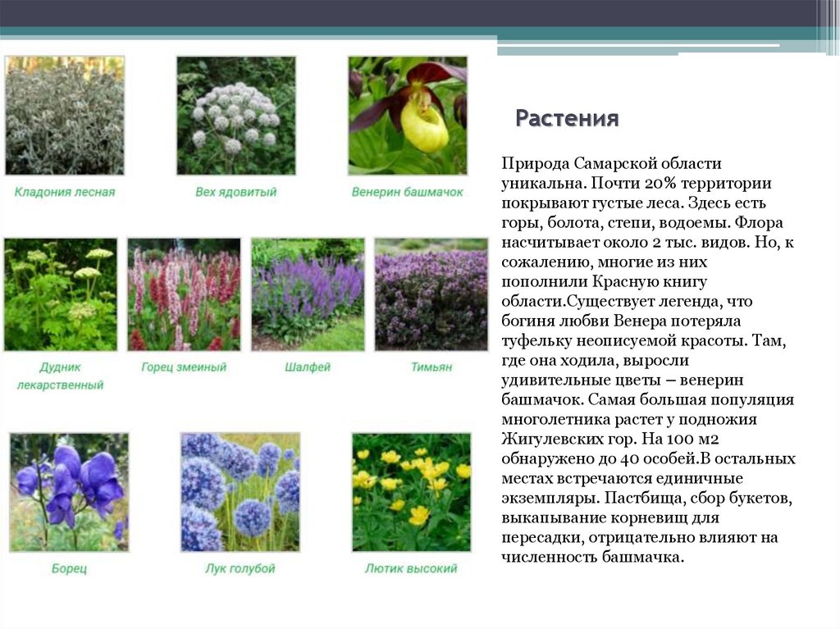Click the caption "Тимьян"

point(431,367)
